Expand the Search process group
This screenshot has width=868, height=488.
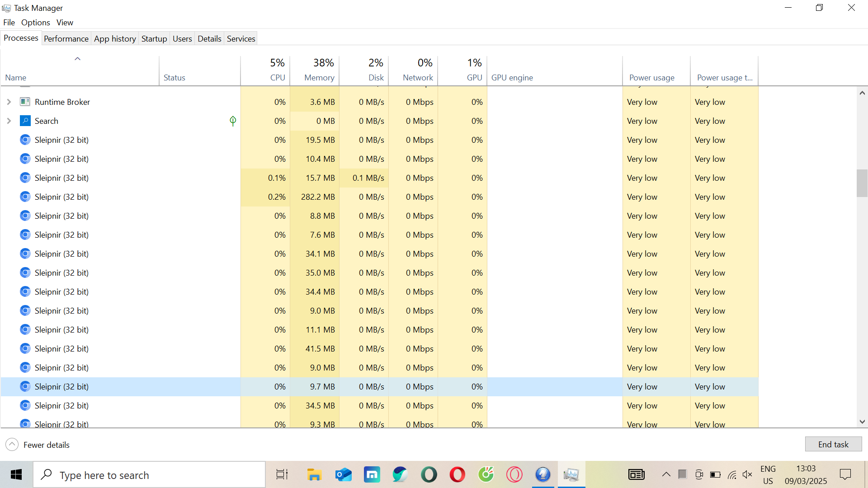(9, 121)
